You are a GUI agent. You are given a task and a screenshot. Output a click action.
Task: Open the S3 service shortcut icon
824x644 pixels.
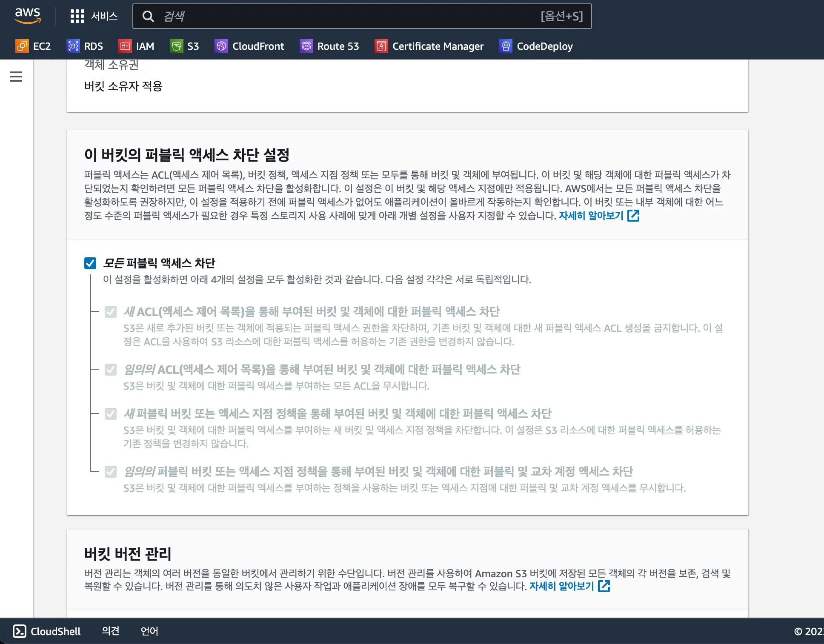coord(176,46)
